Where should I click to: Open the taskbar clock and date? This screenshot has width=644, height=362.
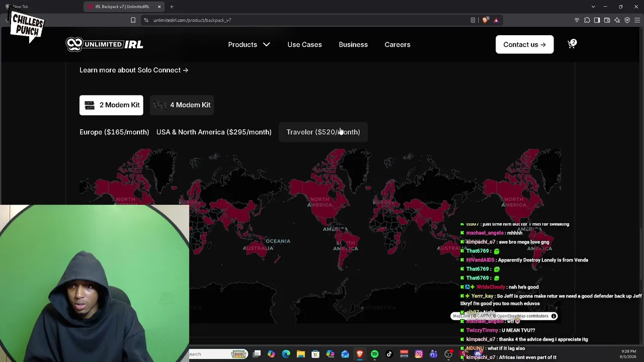coord(628,354)
